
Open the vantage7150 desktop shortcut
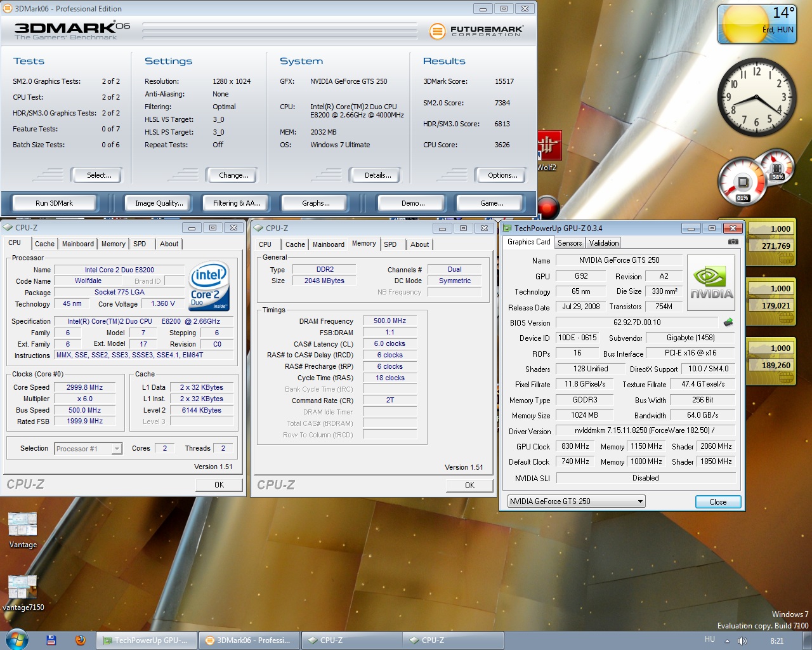coord(23,593)
